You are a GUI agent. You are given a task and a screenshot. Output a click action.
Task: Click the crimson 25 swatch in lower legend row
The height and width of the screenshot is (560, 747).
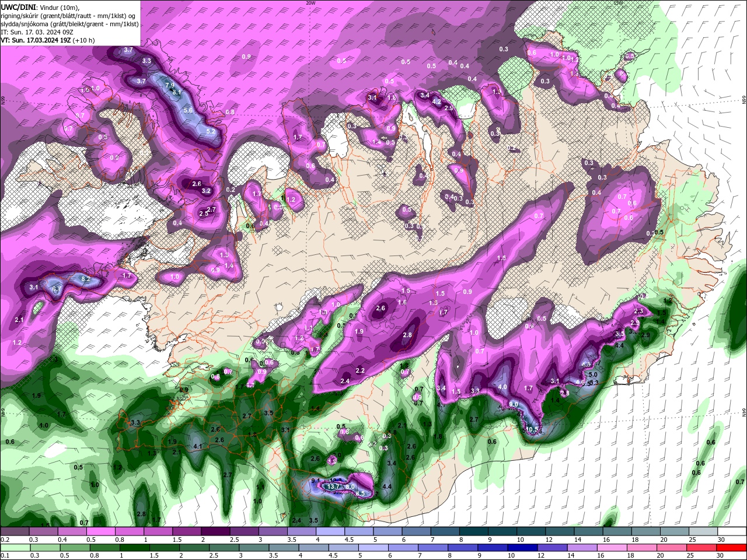coord(701,548)
